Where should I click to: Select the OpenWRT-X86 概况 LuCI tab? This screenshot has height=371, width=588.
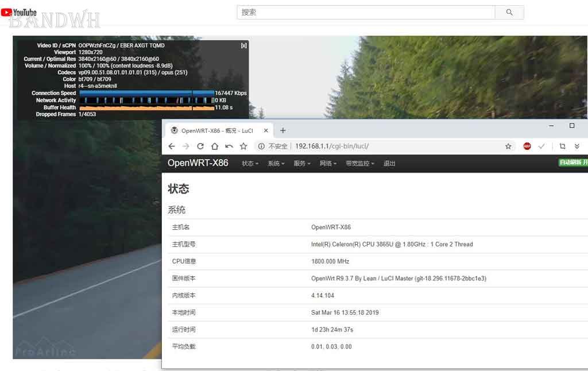(x=218, y=130)
